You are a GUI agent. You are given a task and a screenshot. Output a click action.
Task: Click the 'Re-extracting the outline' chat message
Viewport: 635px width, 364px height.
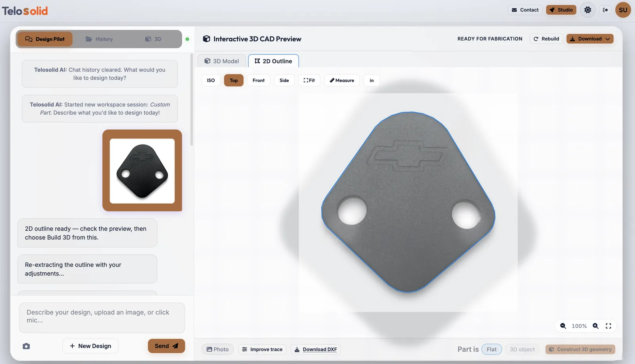coord(87,269)
